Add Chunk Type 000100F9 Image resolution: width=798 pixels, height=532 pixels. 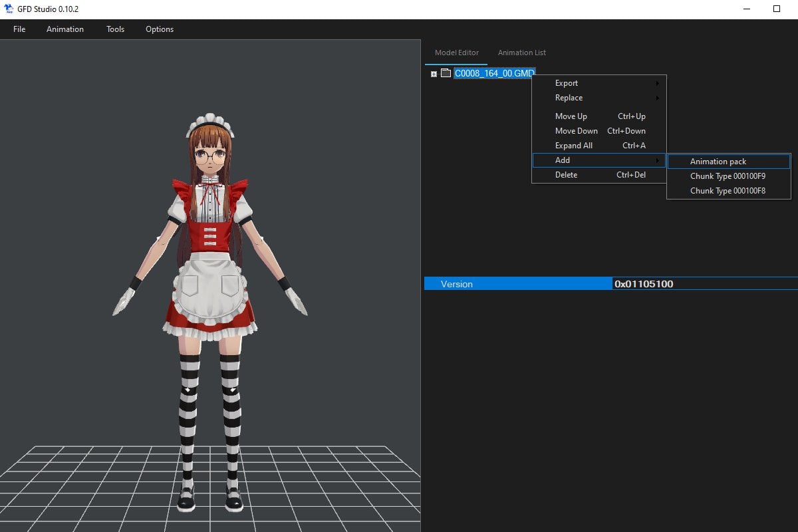pyautogui.click(x=729, y=176)
